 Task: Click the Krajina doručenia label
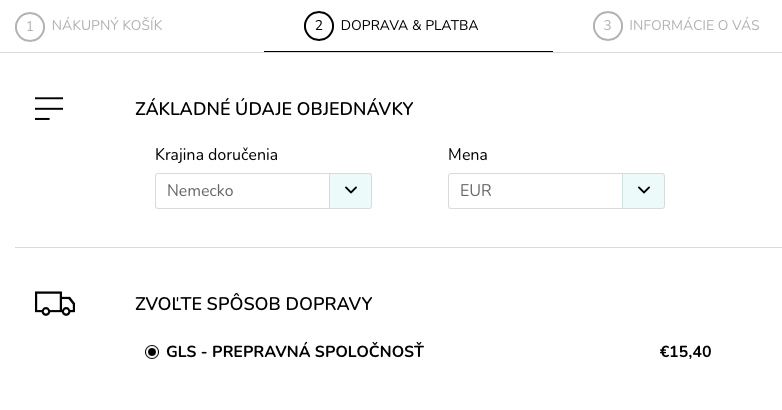pyautogui.click(x=216, y=155)
